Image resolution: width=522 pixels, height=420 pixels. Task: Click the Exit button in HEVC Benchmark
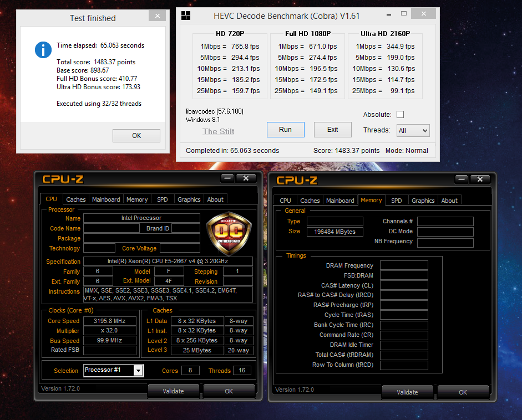[x=333, y=130]
